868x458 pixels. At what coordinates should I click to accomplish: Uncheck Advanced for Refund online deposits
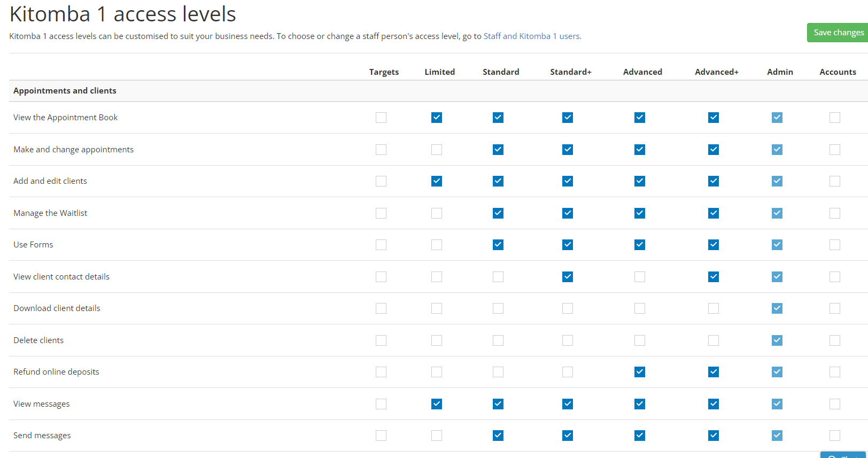point(640,372)
